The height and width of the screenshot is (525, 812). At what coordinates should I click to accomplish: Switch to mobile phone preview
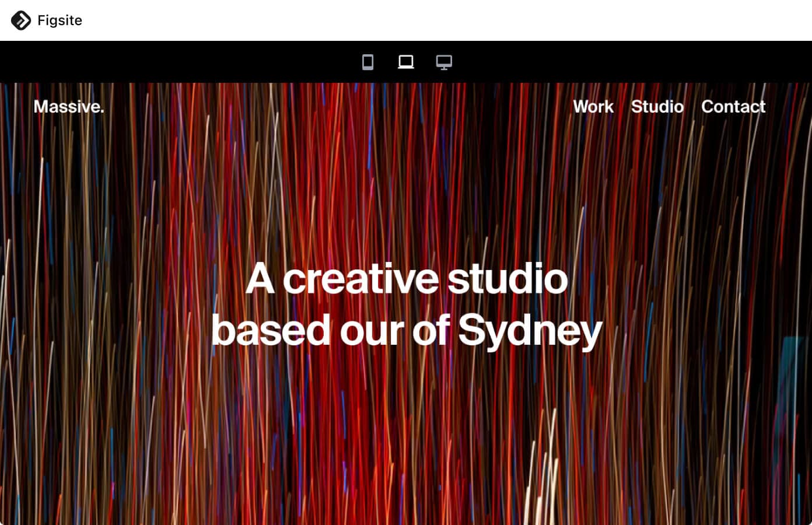pos(367,62)
